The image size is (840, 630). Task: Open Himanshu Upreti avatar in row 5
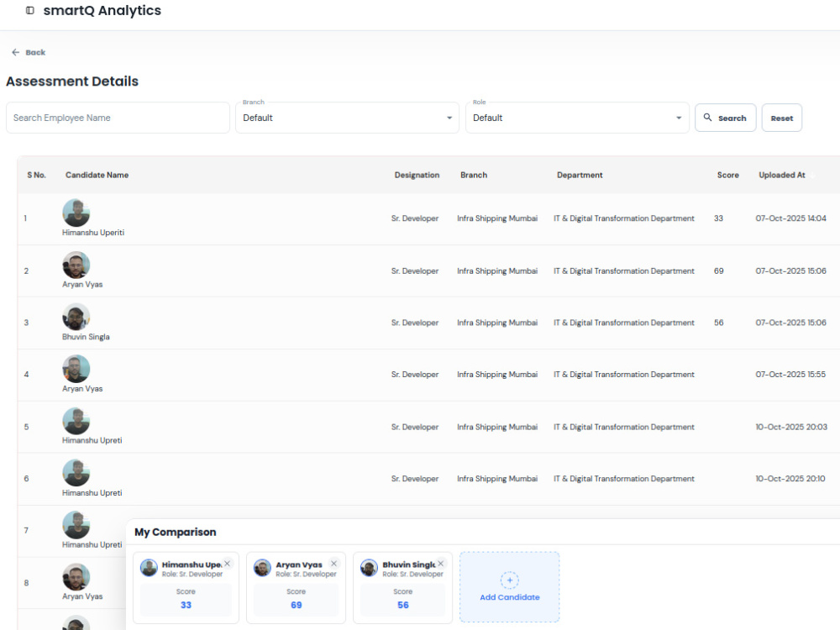click(x=76, y=421)
